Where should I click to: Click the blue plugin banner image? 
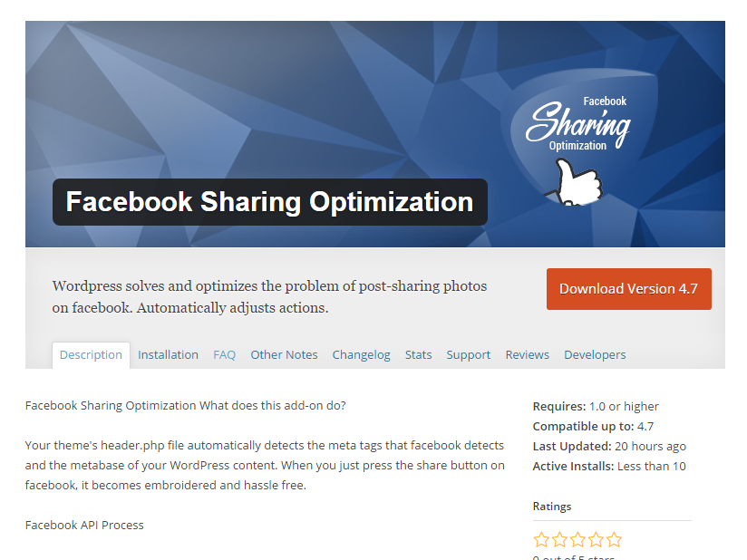tap(375, 134)
